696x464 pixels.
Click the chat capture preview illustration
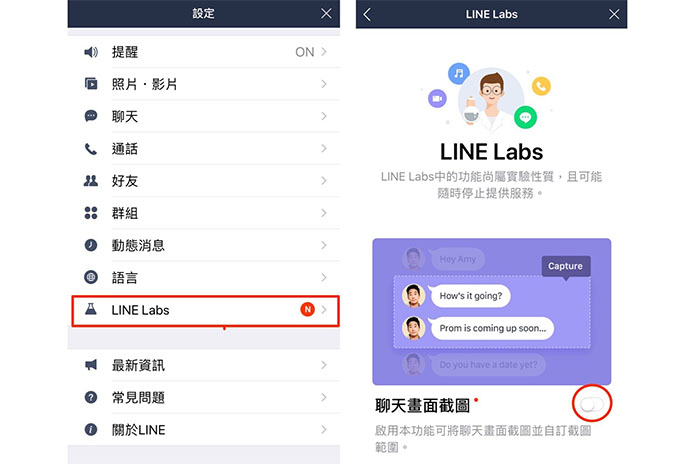pos(492,312)
